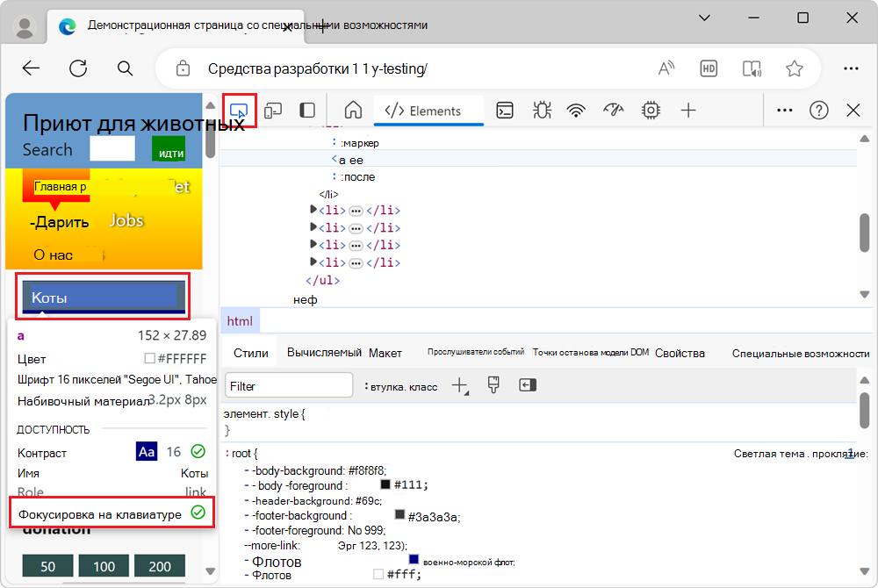Choose the 200 donation button
878x588 pixels.
coord(160,566)
